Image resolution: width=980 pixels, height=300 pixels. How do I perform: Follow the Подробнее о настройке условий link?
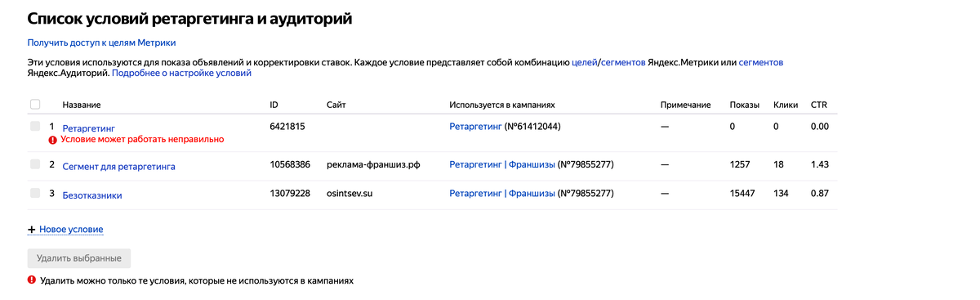[181, 73]
